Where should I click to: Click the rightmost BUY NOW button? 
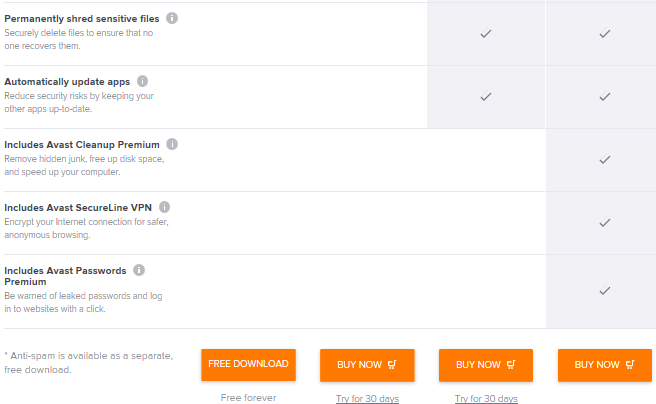point(605,365)
